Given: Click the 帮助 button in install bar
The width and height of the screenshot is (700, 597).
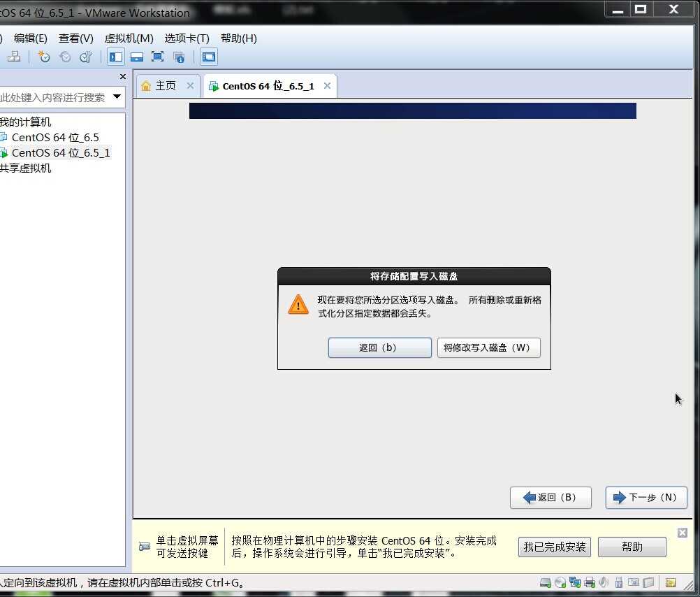Looking at the screenshot, I should (x=632, y=547).
